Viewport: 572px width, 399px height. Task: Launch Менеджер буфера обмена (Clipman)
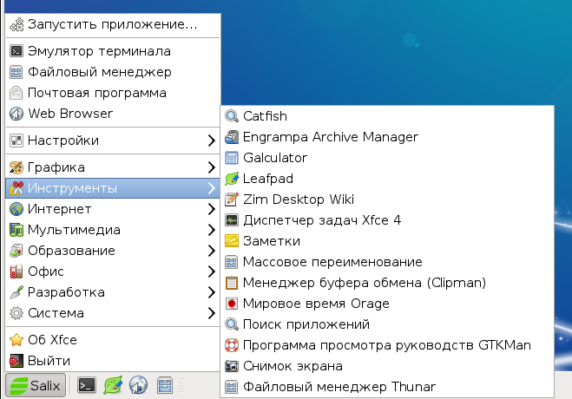click(387, 283)
